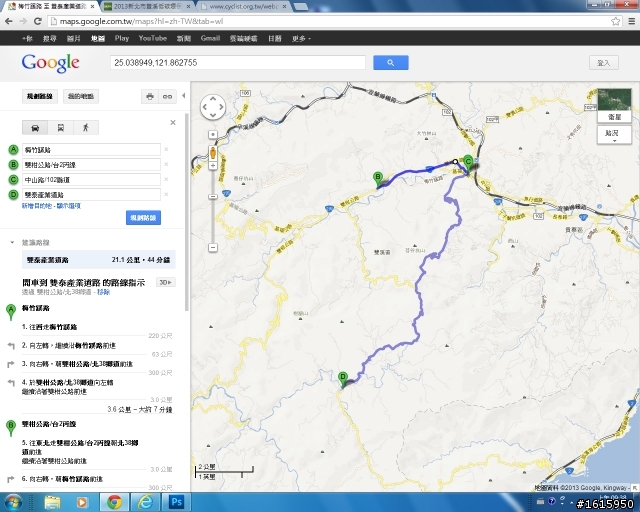Remove destination A with its X

click(x=166, y=149)
